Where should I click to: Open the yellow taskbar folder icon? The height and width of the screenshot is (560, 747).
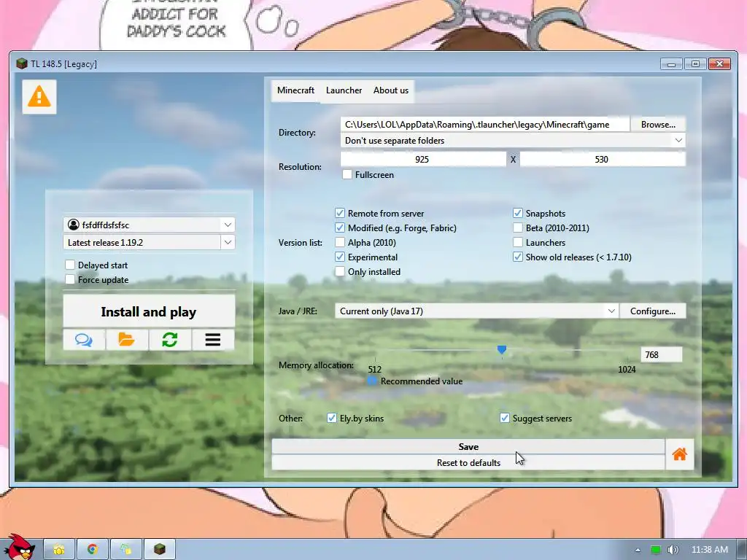[x=59, y=550]
